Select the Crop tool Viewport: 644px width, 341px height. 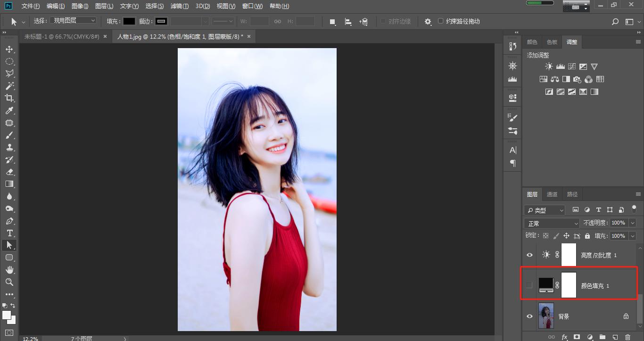[x=9, y=98]
